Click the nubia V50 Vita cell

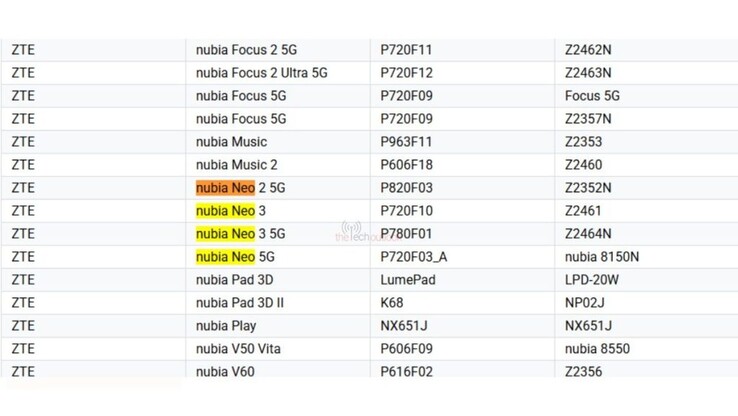coord(241,349)
